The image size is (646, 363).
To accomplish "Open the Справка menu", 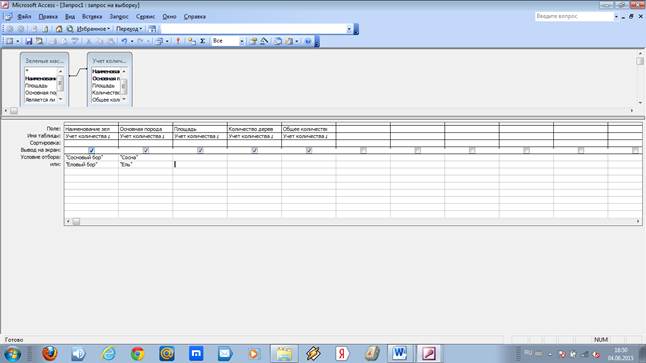I will coord(194,16).
